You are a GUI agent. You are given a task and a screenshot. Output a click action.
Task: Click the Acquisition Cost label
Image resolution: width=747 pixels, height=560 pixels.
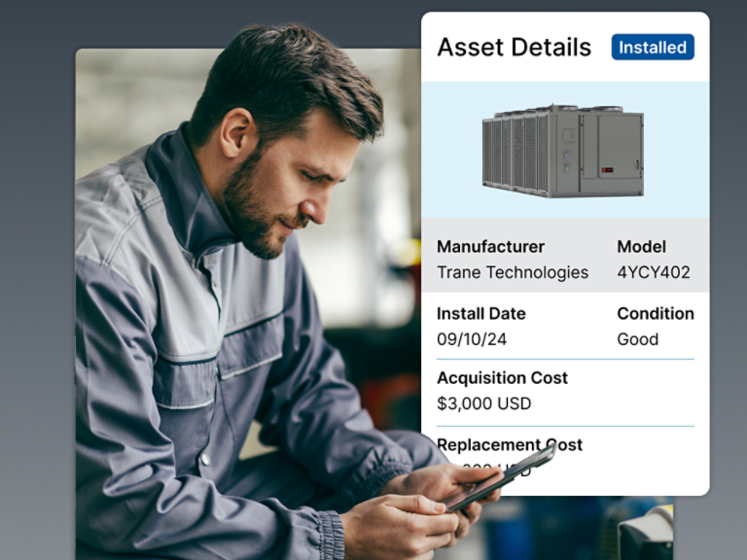(x=502, y=377)
